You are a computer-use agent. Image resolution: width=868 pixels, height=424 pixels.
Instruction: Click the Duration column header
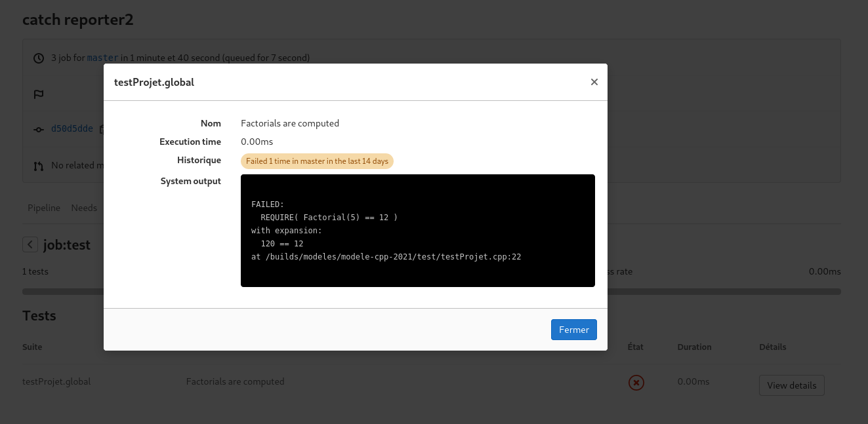[695, 347]
